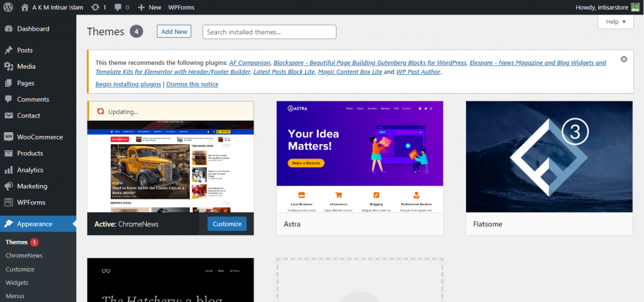
Task: Open the Howdy, intisarstore account menu
Action: click(607, 8)
